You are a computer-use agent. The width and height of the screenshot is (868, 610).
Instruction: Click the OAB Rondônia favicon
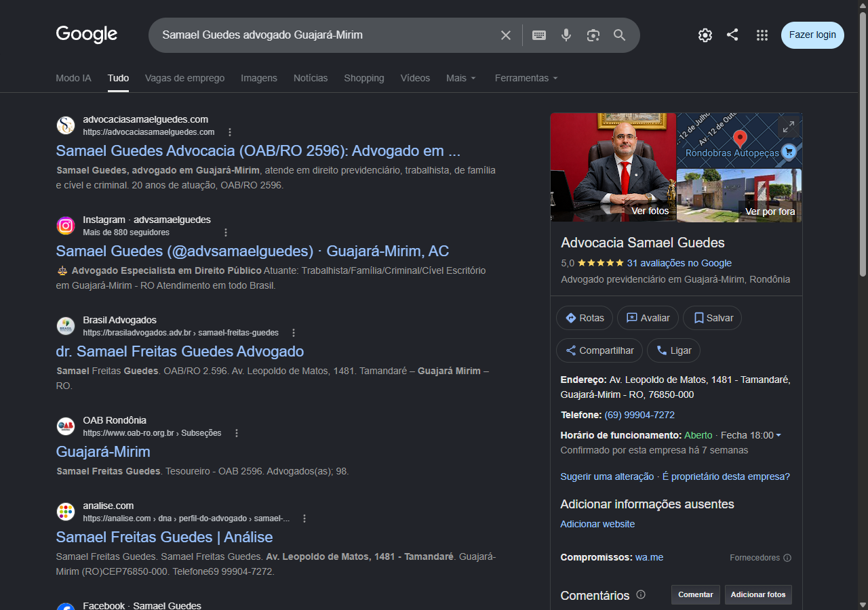point(66,426)
